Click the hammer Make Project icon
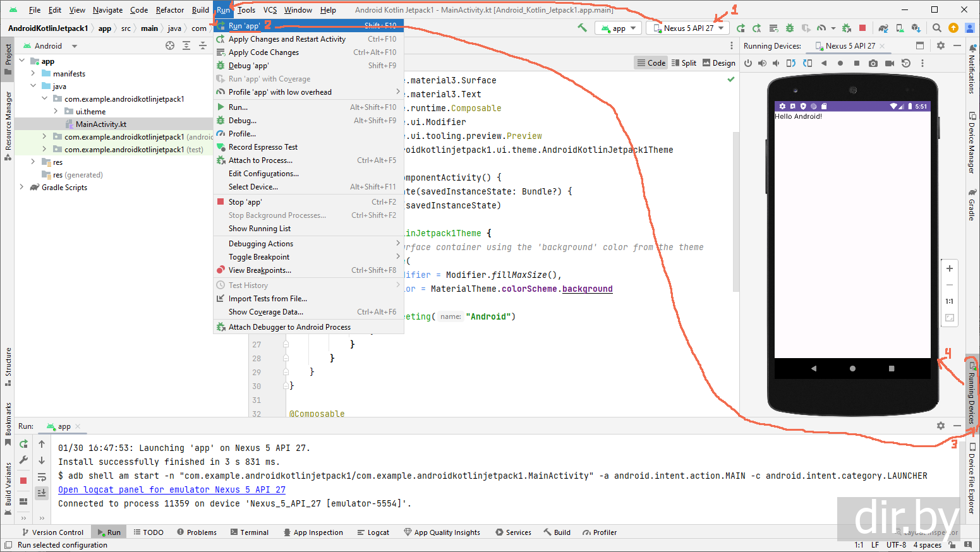The width and height of the screenshot is (980, 552). coord(582,28)
